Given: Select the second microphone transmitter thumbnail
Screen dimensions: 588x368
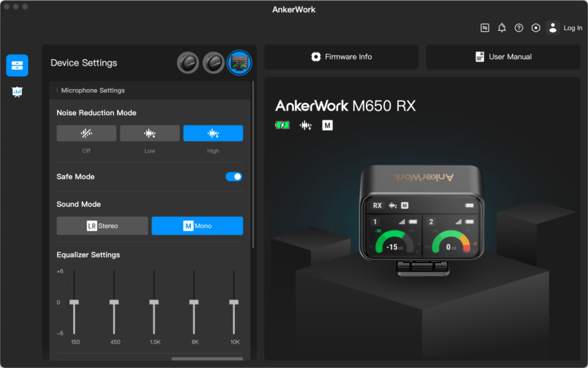Looking at the screenshot, I should coord(213,63).
